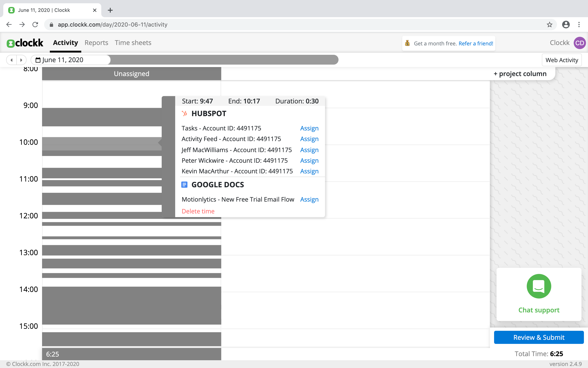
Task: Click the Unassigned column header
Action: (x=131, y=74)
